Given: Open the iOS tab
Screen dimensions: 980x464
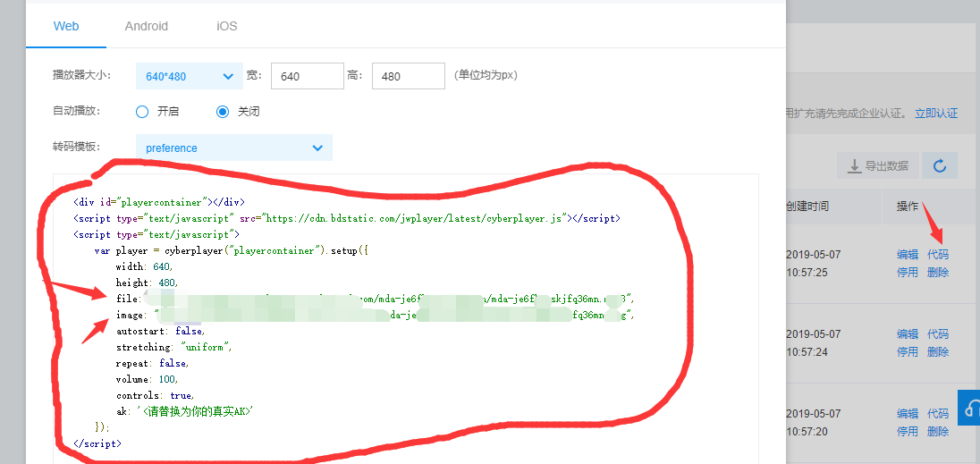Looking at the screenshot, I should pyautogui.click(x=227, y=26).
